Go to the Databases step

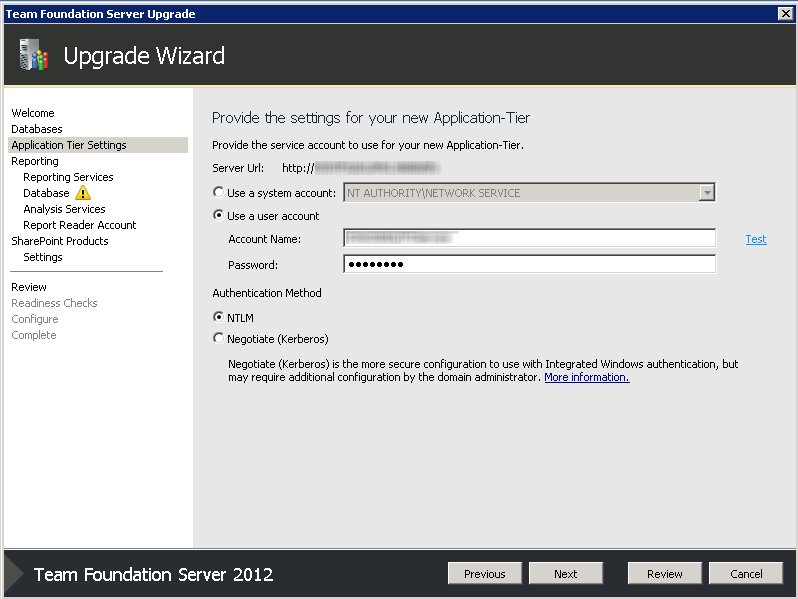(x=37, y=129)
